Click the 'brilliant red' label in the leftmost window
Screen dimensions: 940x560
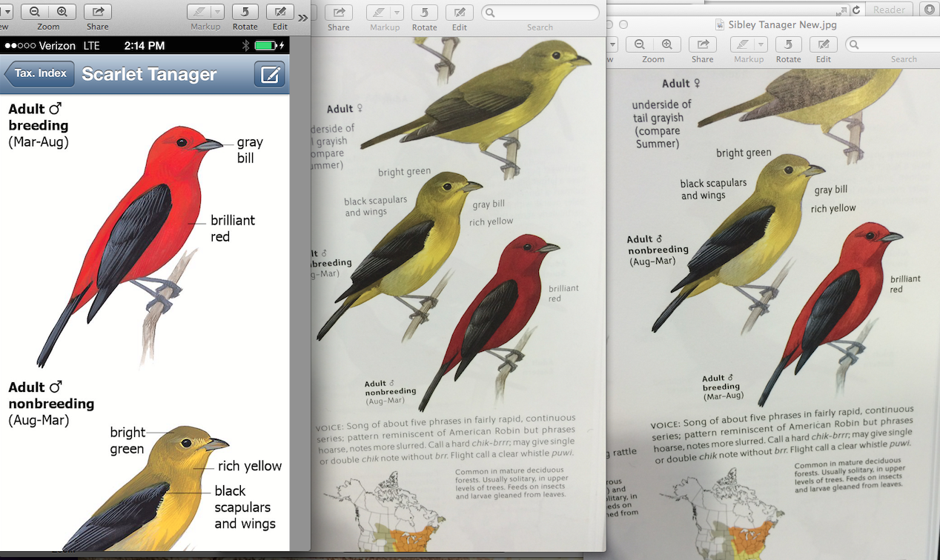pos(233,228)
